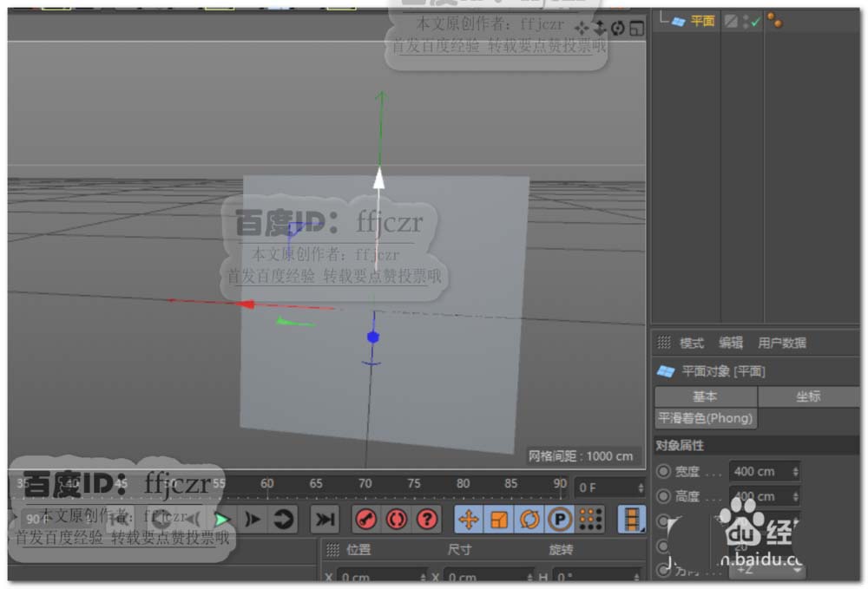
Task: Open the 方向 dropdown showing +Z
Action: [x=766, y=570]
